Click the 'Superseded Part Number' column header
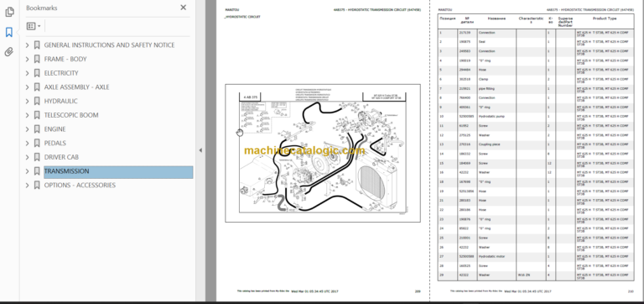Viewport: 644px width, 304px height. pos(565,22)
